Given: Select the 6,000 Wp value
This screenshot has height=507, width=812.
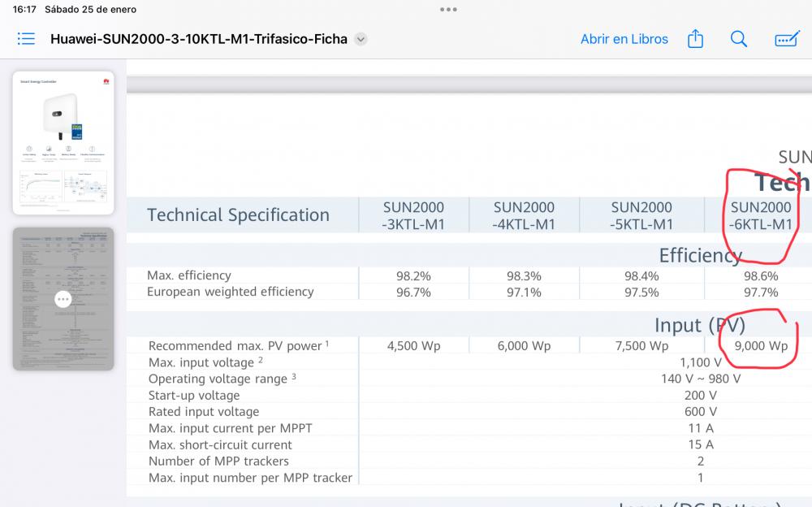Looking at the screenshot, I should click(524, 346).
